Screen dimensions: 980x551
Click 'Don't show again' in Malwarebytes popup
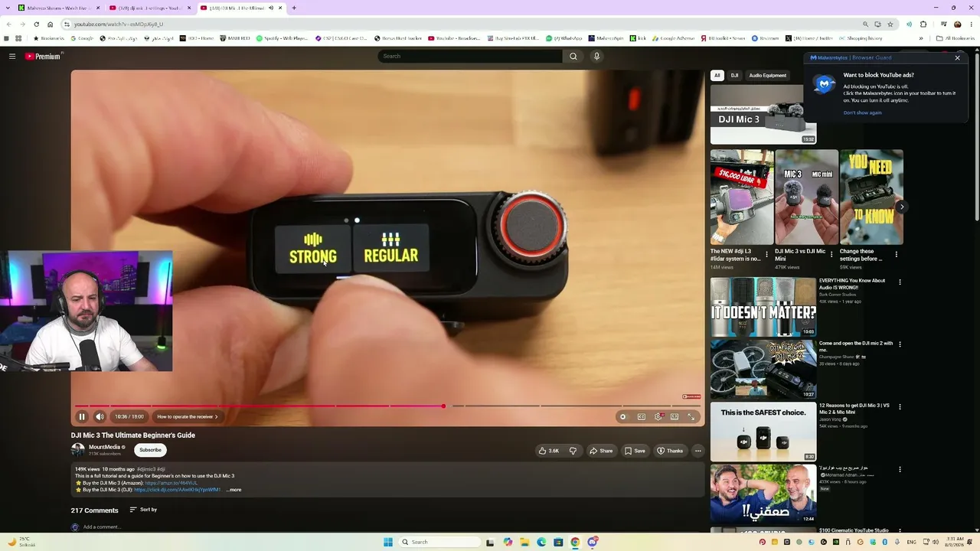[x=863, y=112]
